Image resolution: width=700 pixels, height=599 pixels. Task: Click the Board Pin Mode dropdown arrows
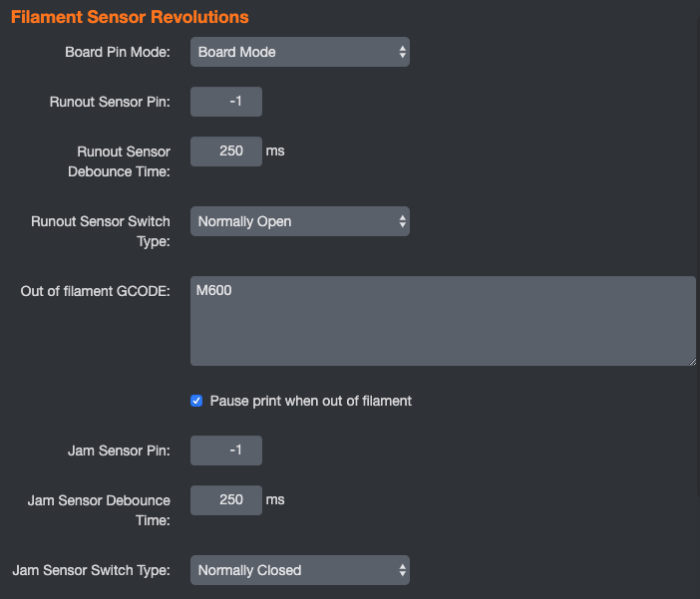click(402, 52)
